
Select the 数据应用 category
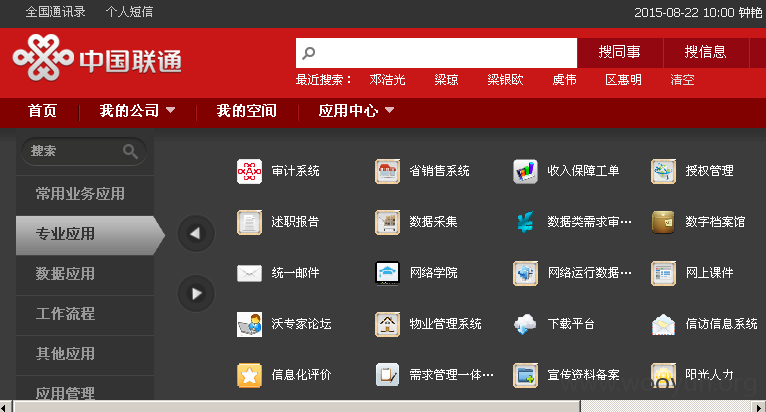(85, 274)
